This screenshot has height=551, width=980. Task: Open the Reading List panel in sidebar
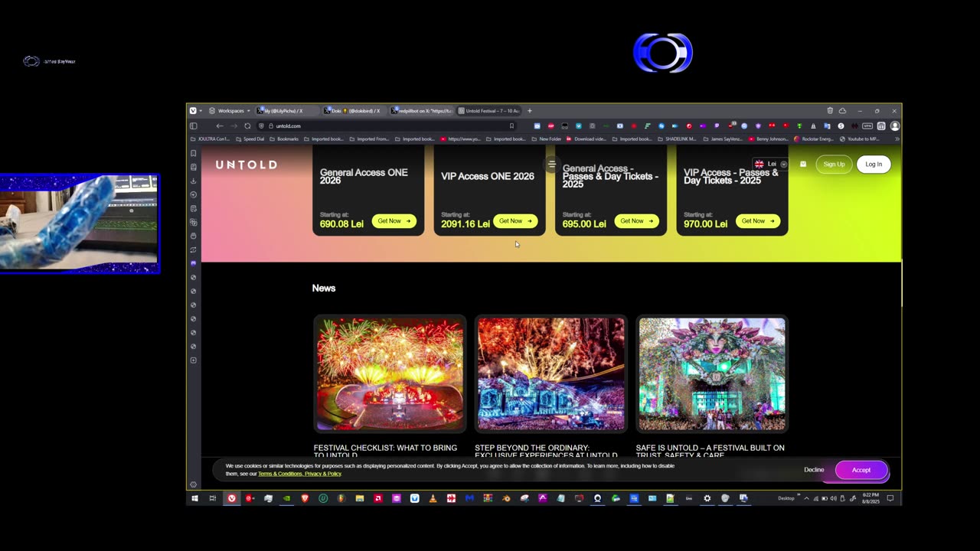[x=194, y=167]
